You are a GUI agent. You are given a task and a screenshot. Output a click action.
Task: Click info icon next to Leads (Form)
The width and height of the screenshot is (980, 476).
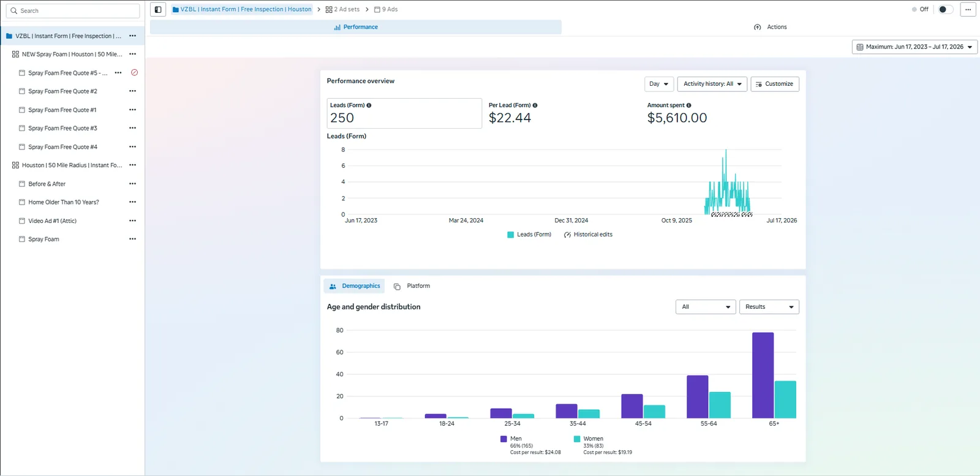[369, 105]
